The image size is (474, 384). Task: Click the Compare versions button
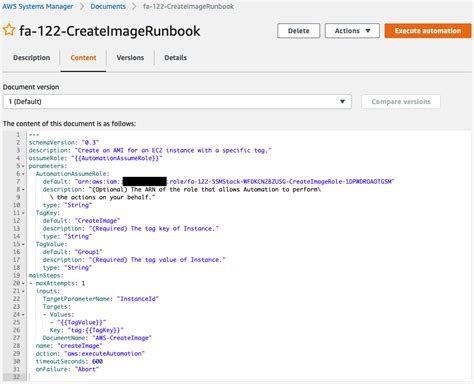coord(401,102)
